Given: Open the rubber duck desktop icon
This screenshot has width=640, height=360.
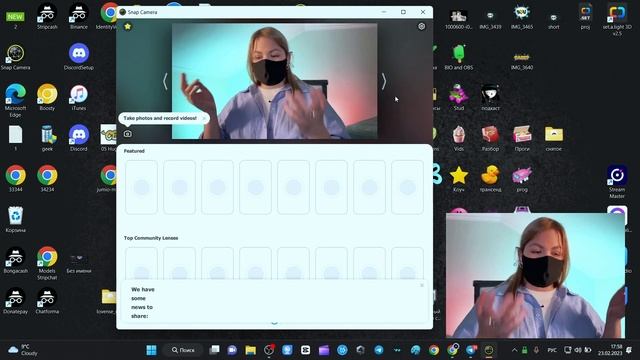Looking at the screenshot, I should (x=490, y=179).
